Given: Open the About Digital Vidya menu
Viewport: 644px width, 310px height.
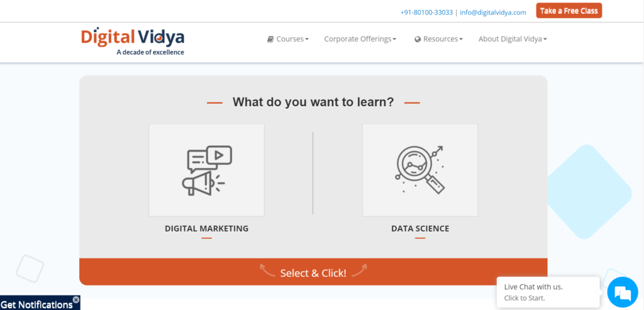Looking at the screenshot, I should 513,39.
